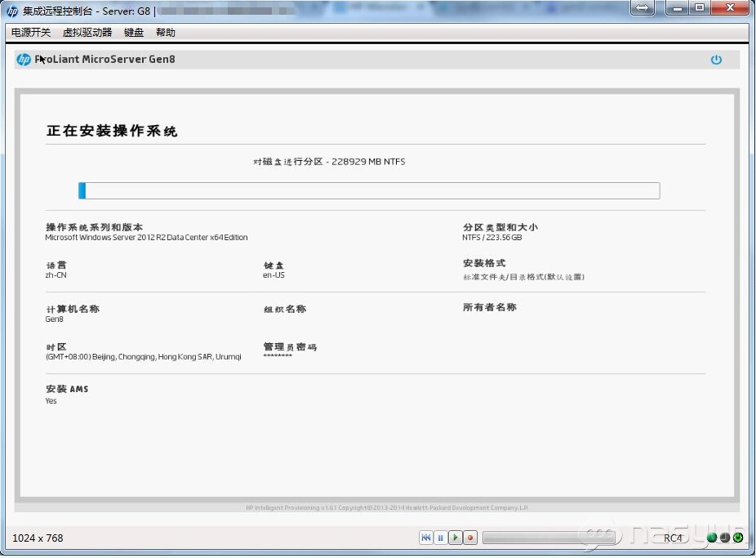
Task: Click the HP logo in the window title bar
Action: click(12, 11)
